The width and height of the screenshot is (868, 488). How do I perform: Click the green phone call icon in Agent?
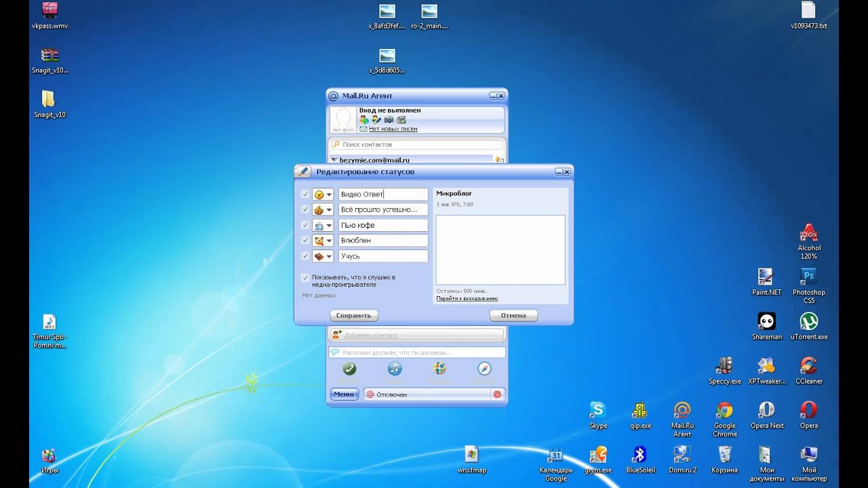[349, 369]
